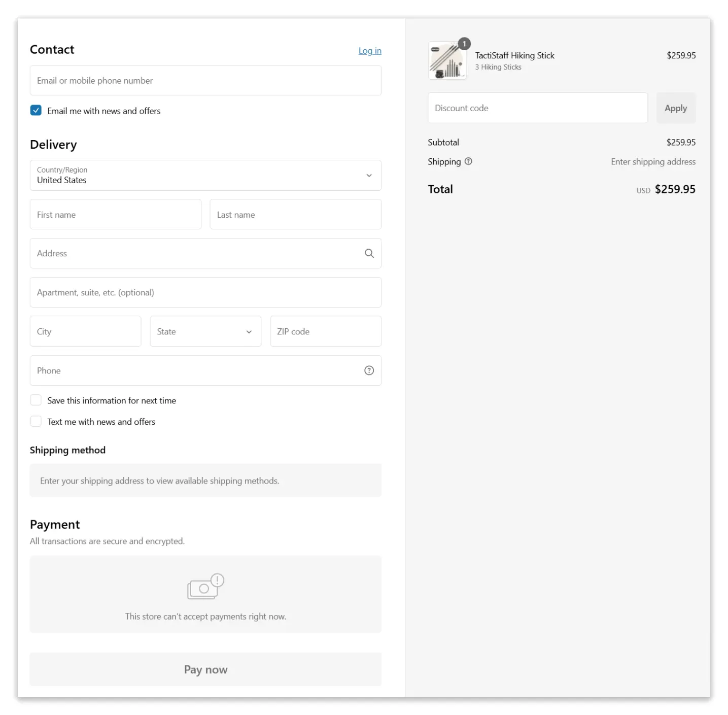Click the TactiStaff Hiking Stick product thumbnail
Screen dimensions: 728x715
447,61
